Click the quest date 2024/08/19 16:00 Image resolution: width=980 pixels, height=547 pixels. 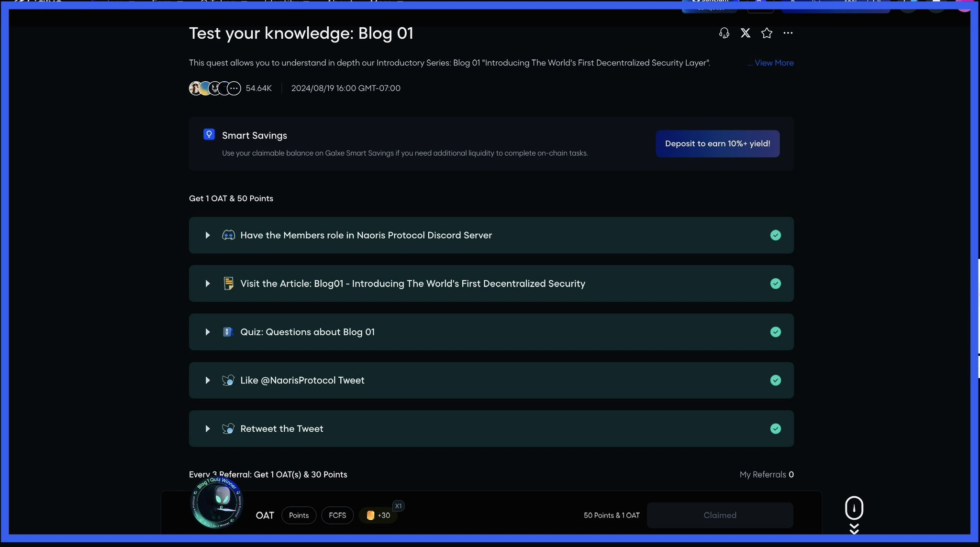345,88
